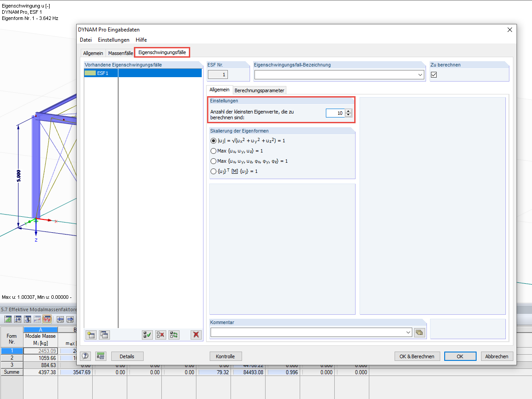Viewport: 532px width, 399px height.
Task: Go to next table with right arrow icon
Action: click(x=70, y=319)
